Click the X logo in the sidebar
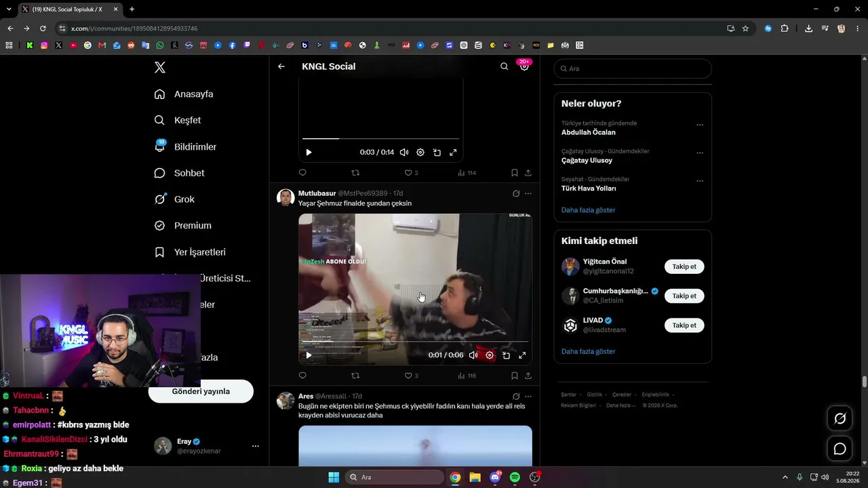This screenshot has width=868, height=488. click(160, 67)
